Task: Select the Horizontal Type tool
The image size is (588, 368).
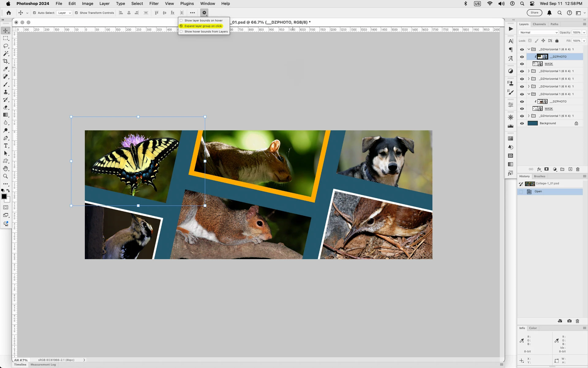Action: (6, 146)
